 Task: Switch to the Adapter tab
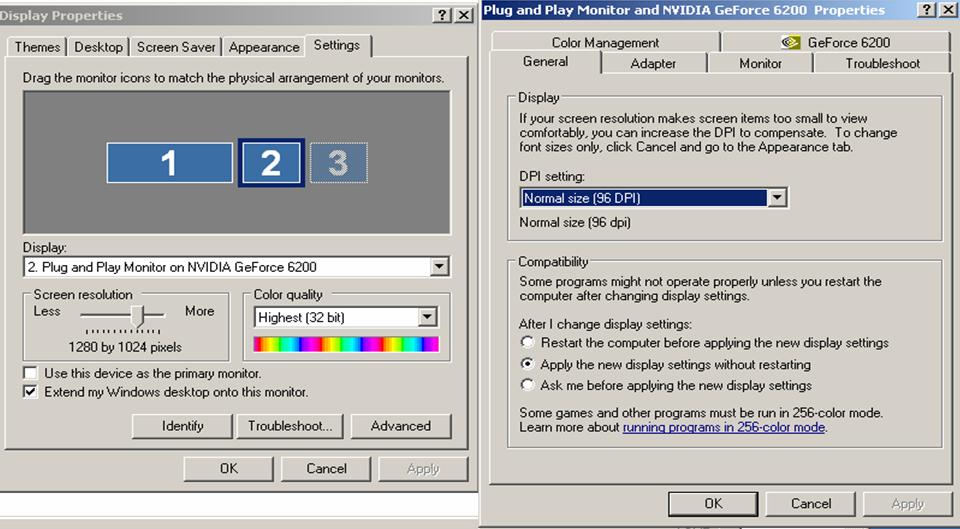coord(653,64)
